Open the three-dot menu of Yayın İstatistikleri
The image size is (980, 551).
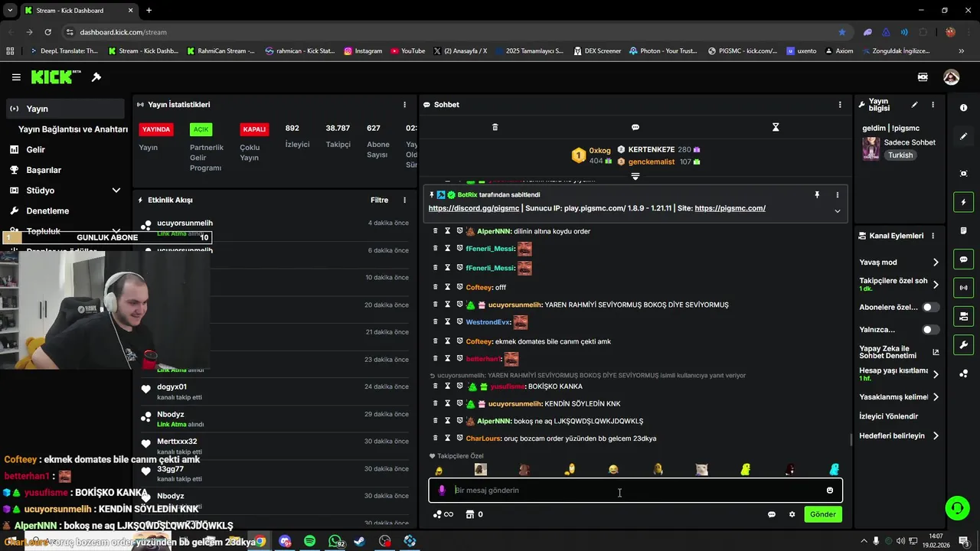405,105
